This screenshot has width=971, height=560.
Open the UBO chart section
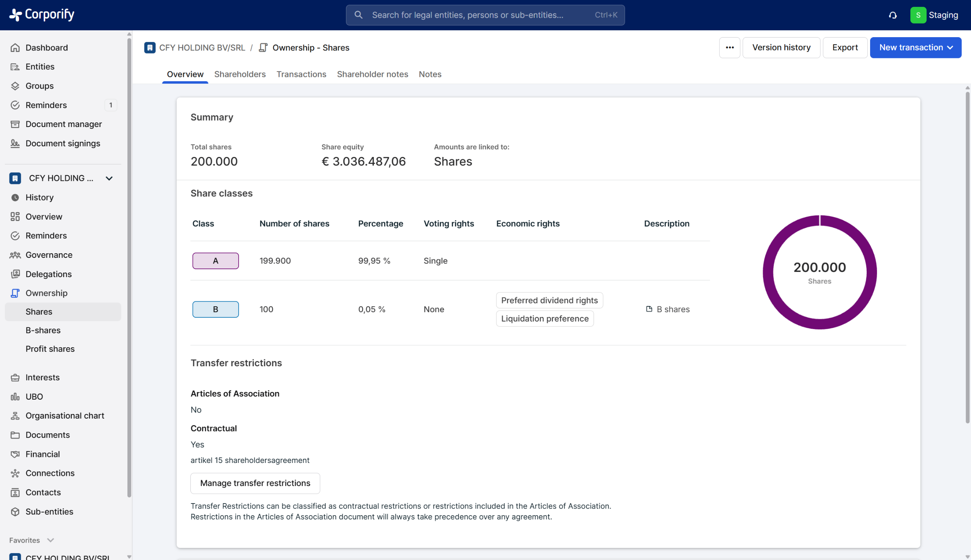tap(34, 396)
